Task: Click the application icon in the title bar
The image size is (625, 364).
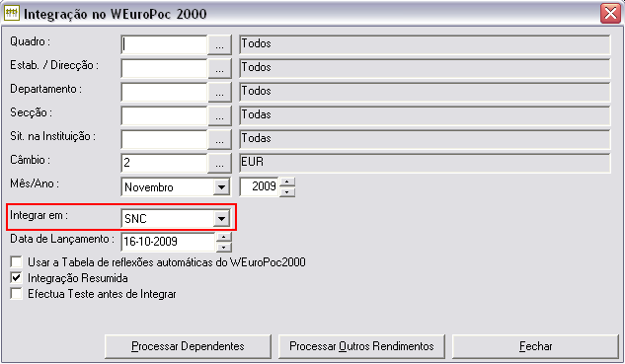Action: click(11, 13)
